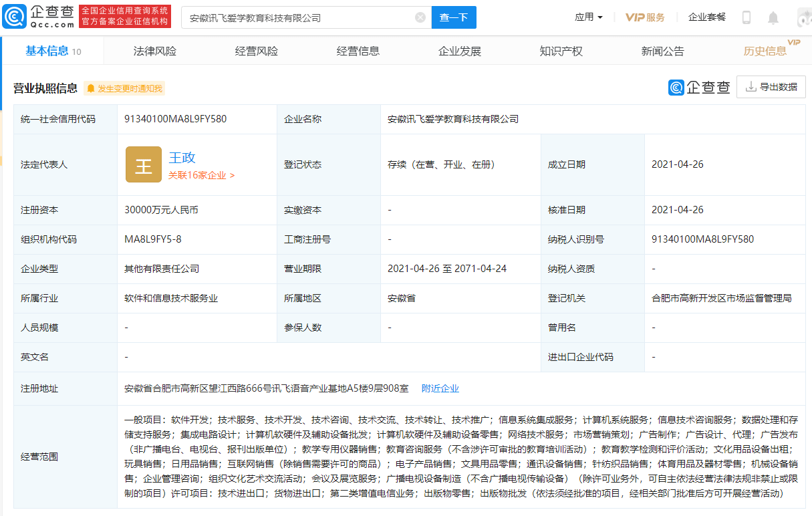Click the user avatar icon

804,17
